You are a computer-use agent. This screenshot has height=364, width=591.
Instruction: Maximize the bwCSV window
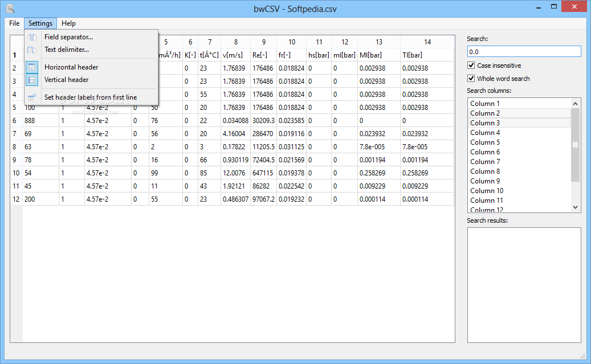click(x=554, y=6)
